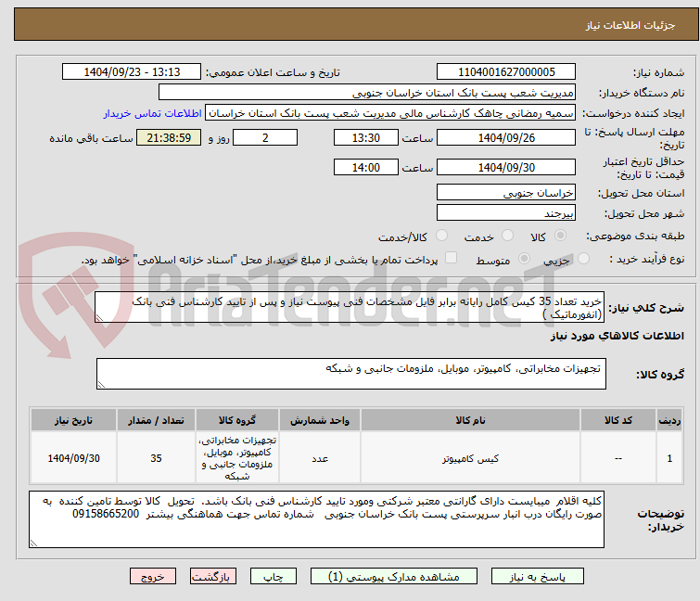Click the گروه کالا textbox
This screenshot has width=700, height=601.
click(x=350, y=374)
